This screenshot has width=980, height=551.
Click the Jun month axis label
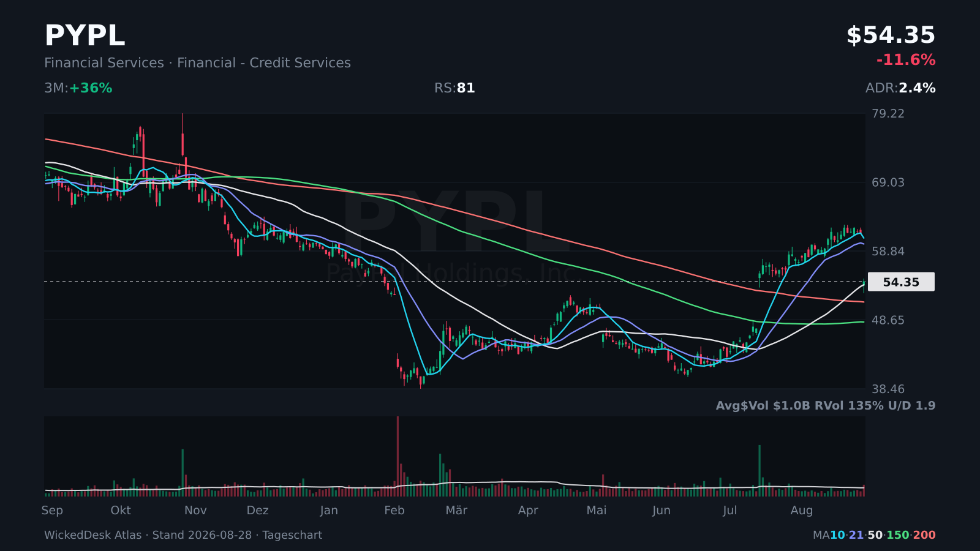point(661,511)
